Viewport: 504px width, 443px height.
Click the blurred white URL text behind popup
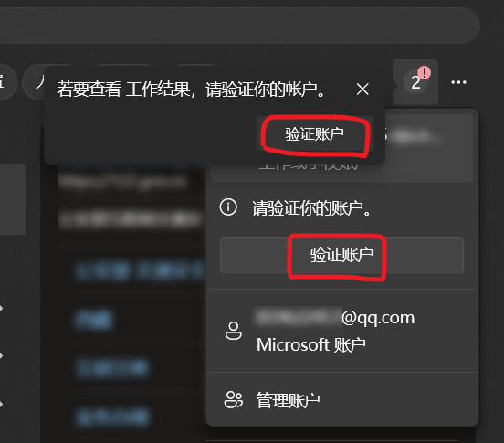[x=122, y=183]
